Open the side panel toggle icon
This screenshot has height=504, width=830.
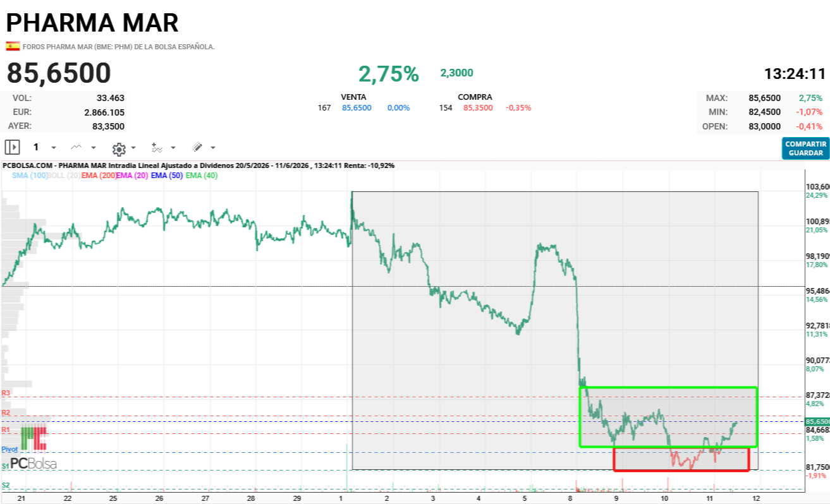[x=12, y=147]
